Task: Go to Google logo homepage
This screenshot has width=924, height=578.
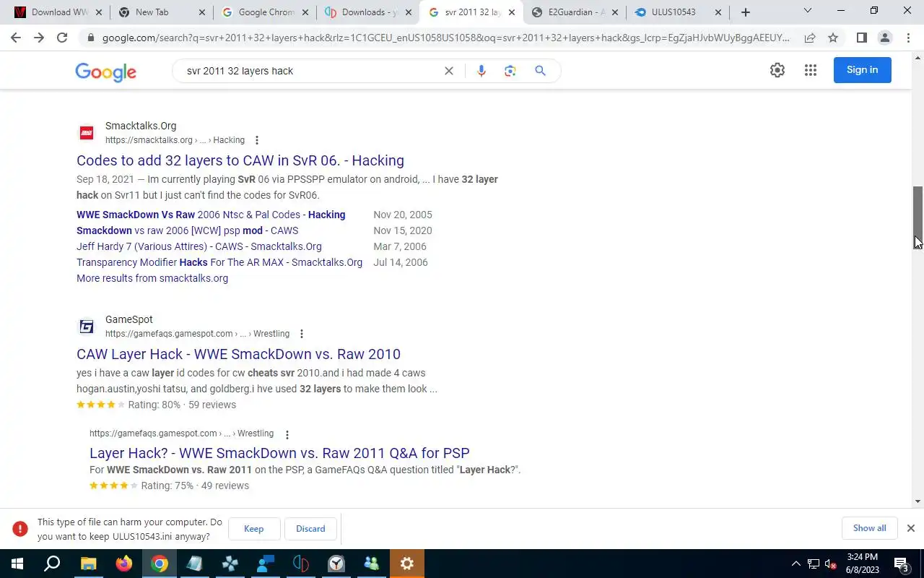Action: pos(105,72)
